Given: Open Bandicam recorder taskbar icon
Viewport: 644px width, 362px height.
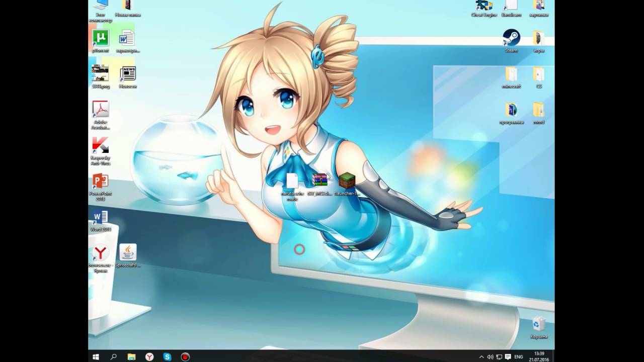Looking at the screenshot, I should (x=185, y=357).
